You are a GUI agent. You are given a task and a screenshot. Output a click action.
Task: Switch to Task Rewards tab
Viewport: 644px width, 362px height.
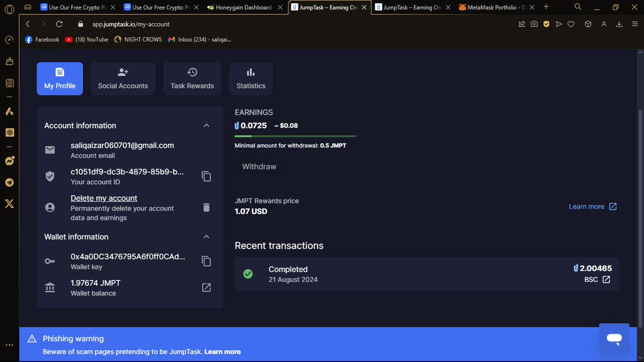point(192,79)
